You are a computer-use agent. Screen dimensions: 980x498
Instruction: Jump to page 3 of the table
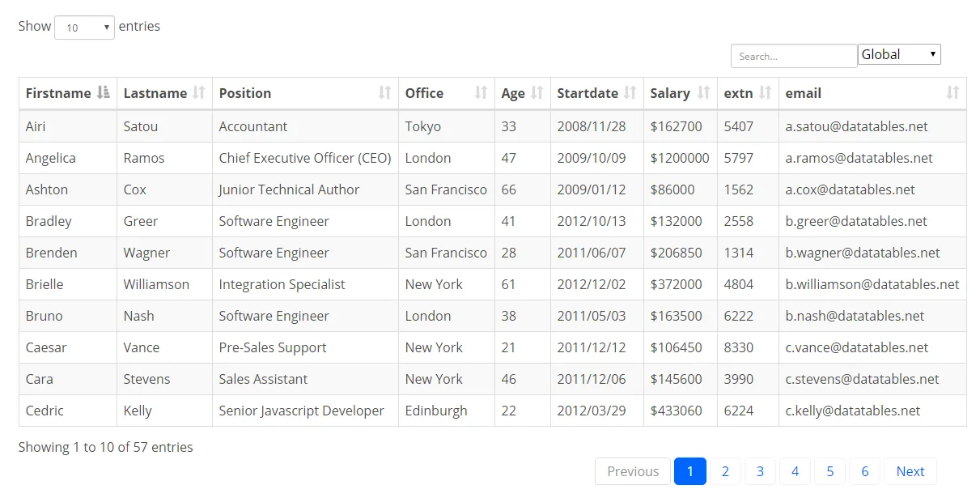[761, 471]
